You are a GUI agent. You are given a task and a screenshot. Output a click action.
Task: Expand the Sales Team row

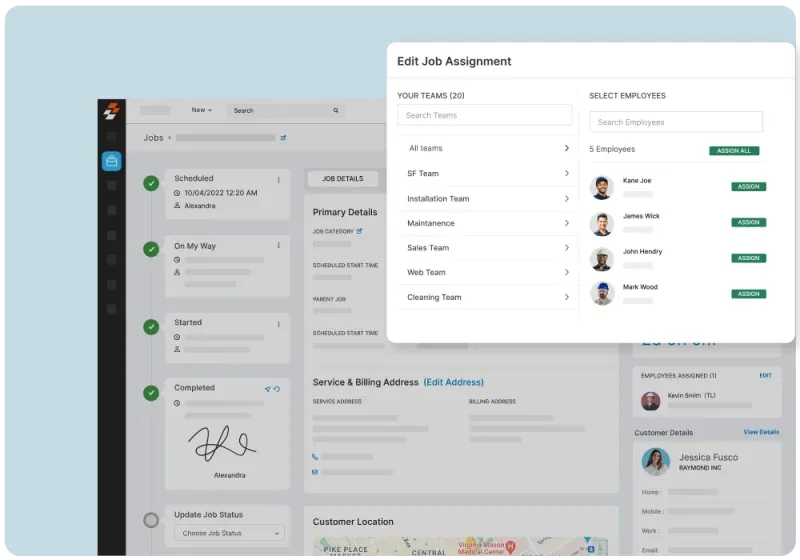(x=486, y=248)
